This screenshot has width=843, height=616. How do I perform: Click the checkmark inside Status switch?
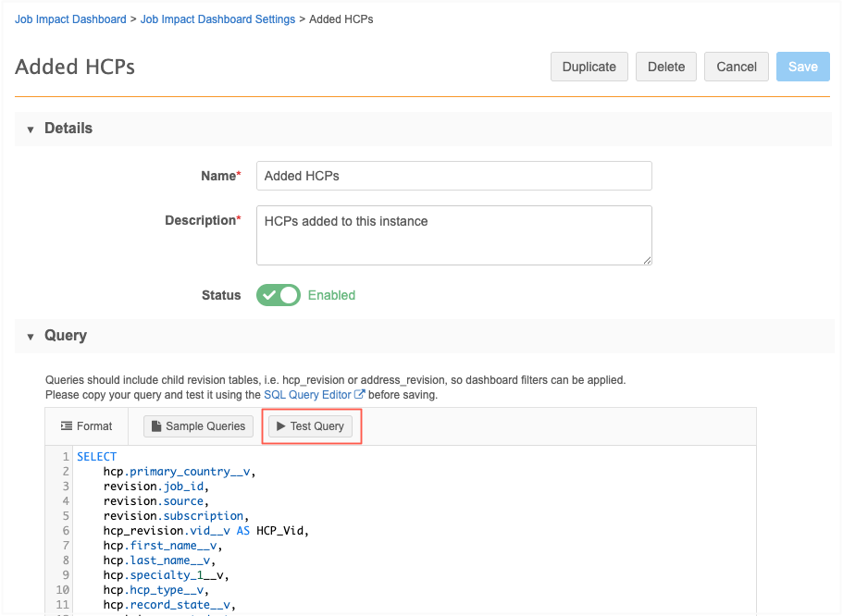tap(269, 295)
